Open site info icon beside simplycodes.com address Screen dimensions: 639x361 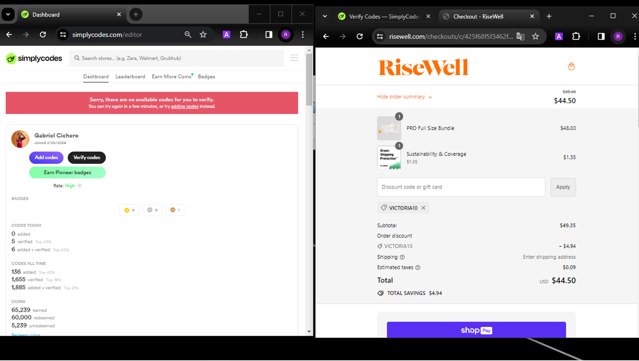tap(63, 35)
